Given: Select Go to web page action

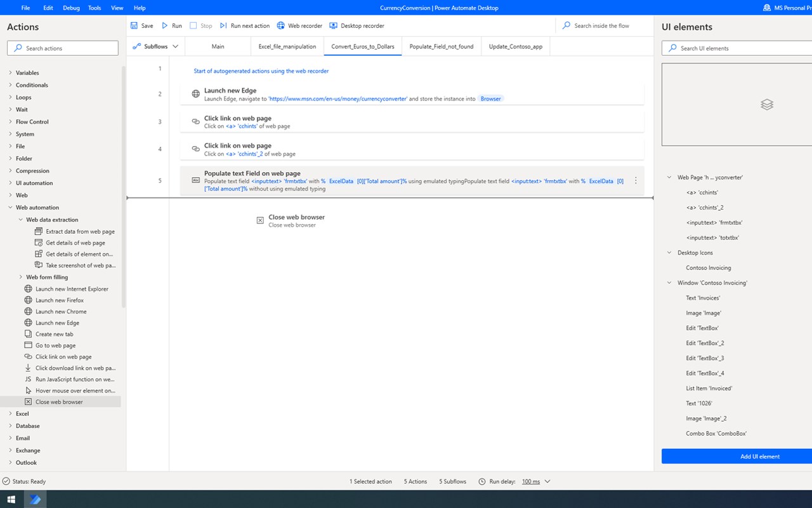Looking at the screenshot, I should pyautogui.click(x=49, y=345).
